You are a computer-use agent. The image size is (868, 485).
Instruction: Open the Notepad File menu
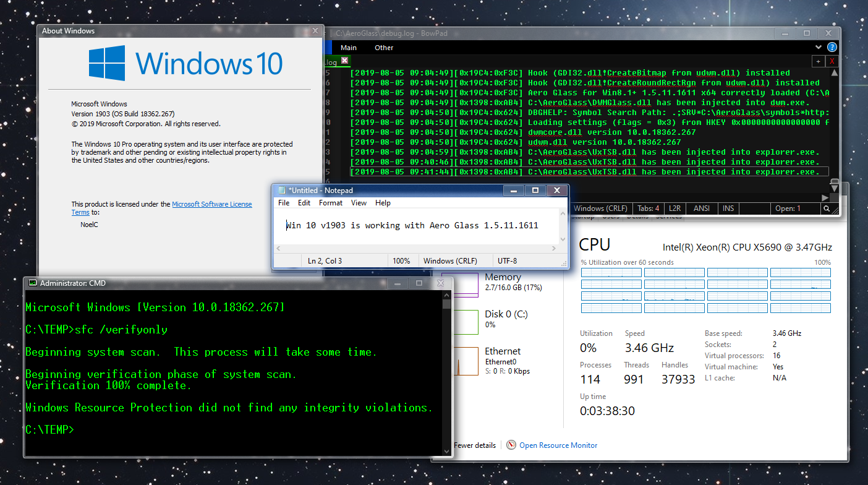(x=284, y=203)
